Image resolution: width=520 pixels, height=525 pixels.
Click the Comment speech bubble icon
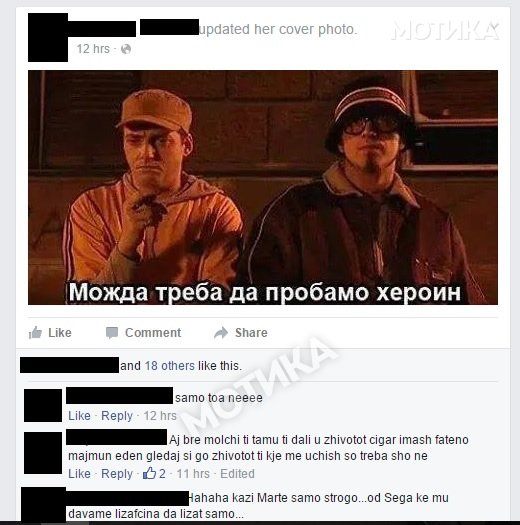(112, 333)
